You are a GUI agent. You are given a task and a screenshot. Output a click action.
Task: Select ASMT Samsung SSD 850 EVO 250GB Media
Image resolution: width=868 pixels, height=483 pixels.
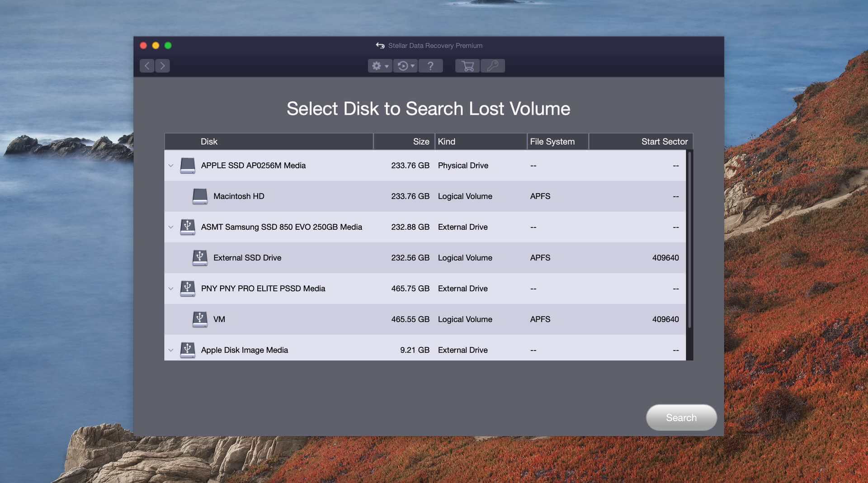point(281,227)
